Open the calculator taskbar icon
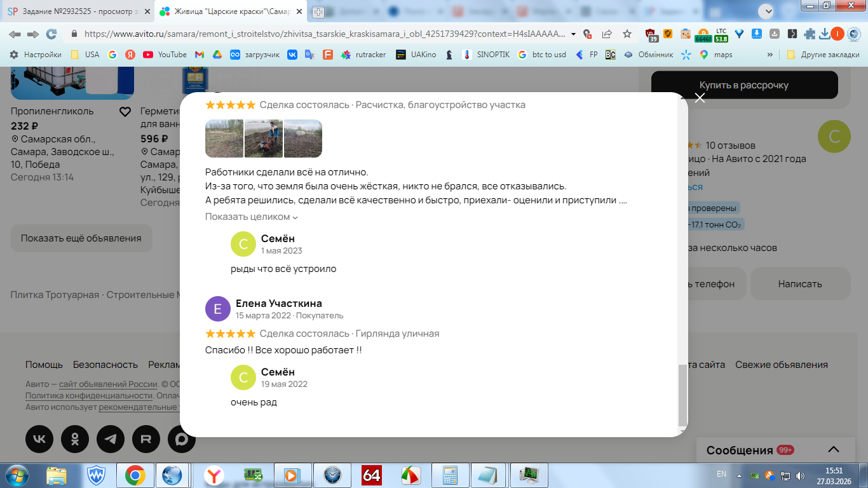868x488 pixels. [x=450, y=475]
